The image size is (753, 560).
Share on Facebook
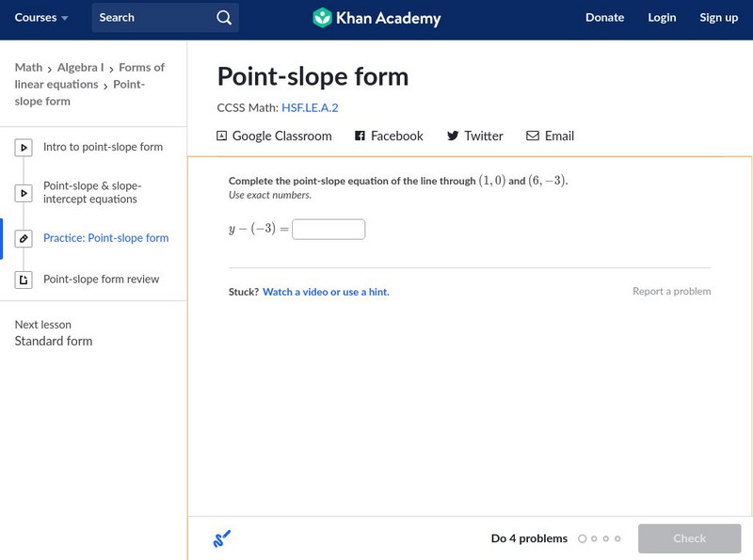(x=389, y=136)
